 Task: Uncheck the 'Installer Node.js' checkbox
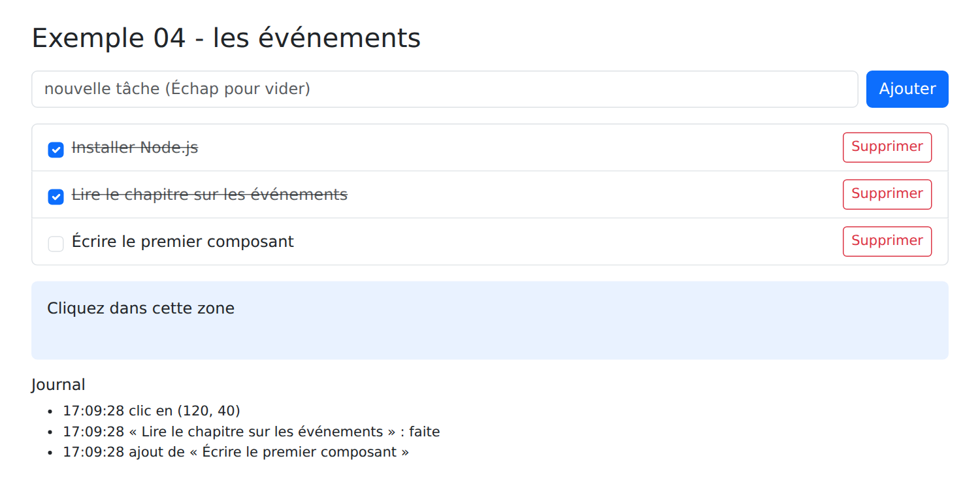pos(56,150)
